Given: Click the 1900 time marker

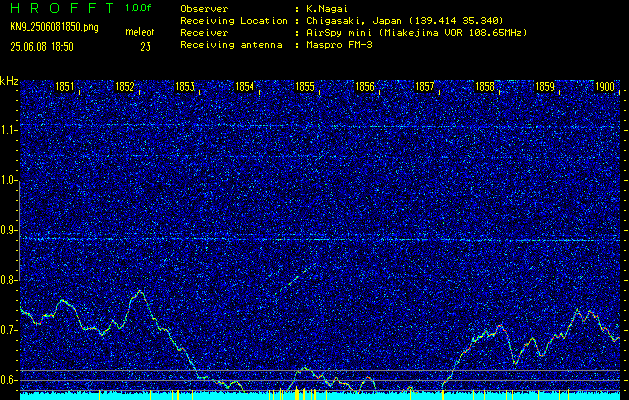Looking at the screenshot, I should click(x=605, y=87).
